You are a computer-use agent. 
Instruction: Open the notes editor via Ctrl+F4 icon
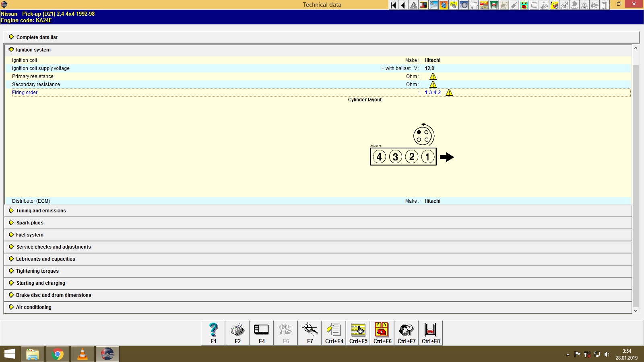coord(334,330)
